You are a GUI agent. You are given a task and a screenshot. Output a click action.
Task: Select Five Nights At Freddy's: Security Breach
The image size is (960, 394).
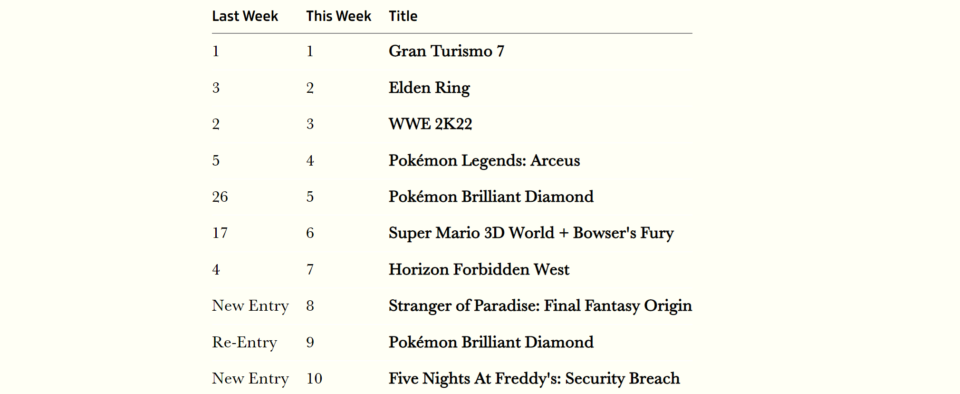click(x=534, y=379)
